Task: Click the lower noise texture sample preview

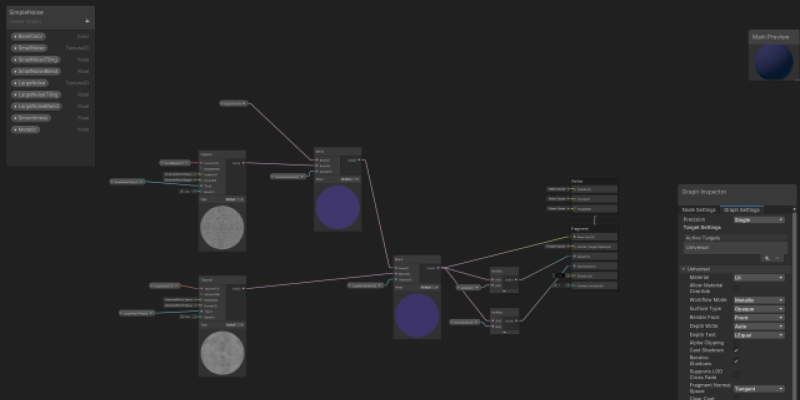Action: (x=218, y=352)
